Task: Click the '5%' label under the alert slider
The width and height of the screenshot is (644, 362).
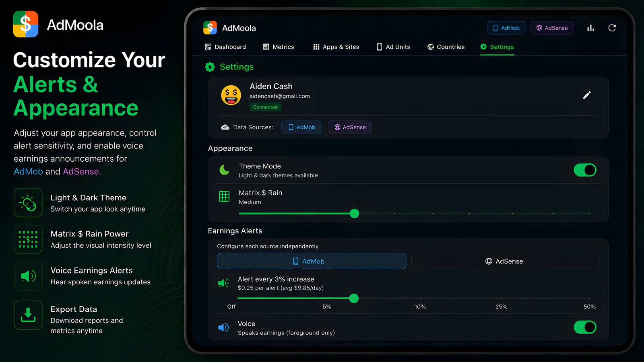Action: pyautogui.click(x=327, y=306)
